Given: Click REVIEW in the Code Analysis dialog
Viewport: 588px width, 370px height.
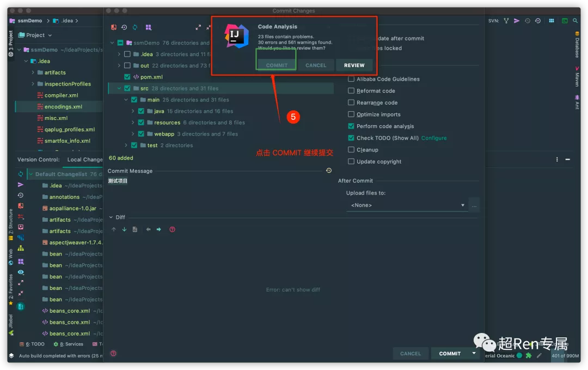Looking at the screenshot, I should [x=354, y=65].
